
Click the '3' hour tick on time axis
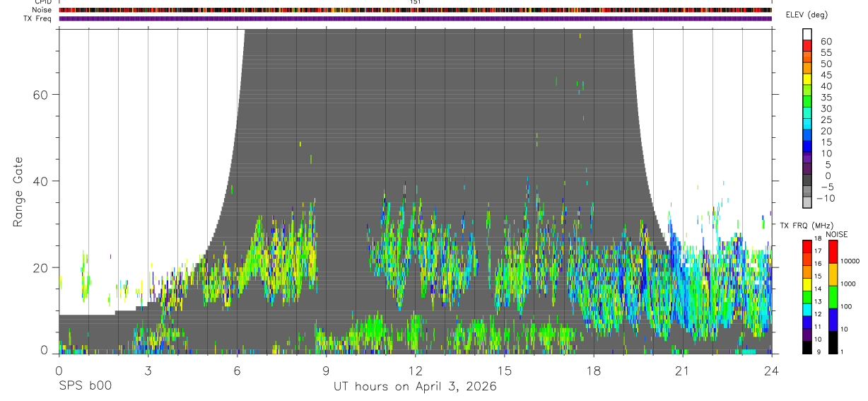[x=148, y=370]
